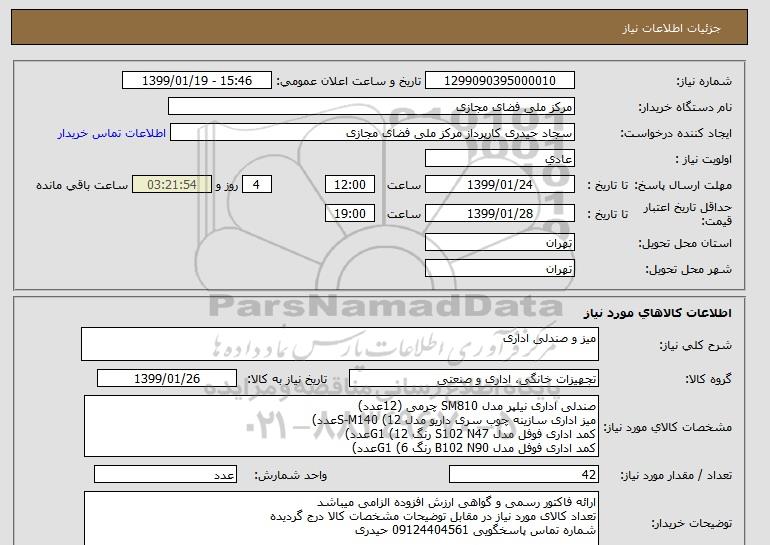Click the label مشخصات کالای مورد نیاز
Screen dimensions: 770x545
pyautogui.click(x=668, y=427)
